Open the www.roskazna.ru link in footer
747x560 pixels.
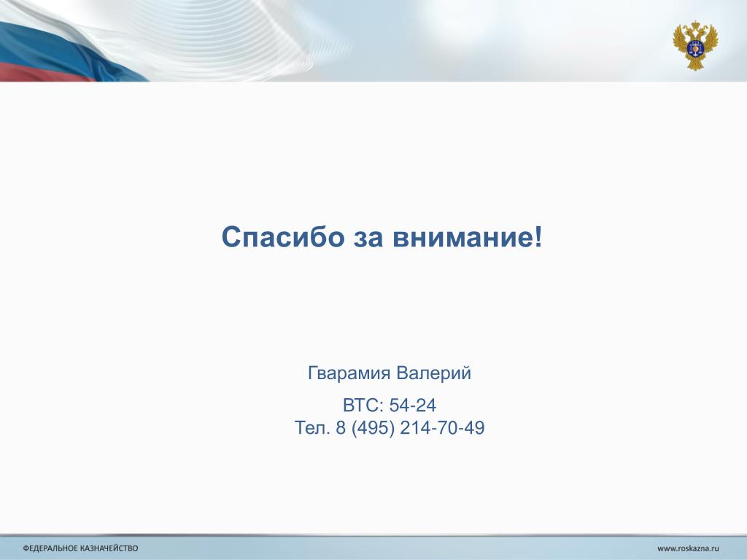[x=688, y=548]
